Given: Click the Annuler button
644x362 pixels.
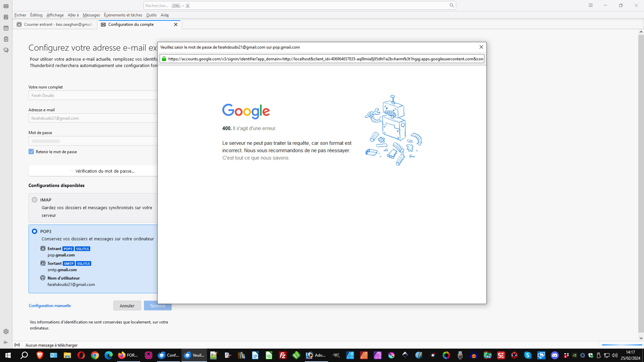Looking at the screenshot, I should pyautogui.click(x=127, y=306).
